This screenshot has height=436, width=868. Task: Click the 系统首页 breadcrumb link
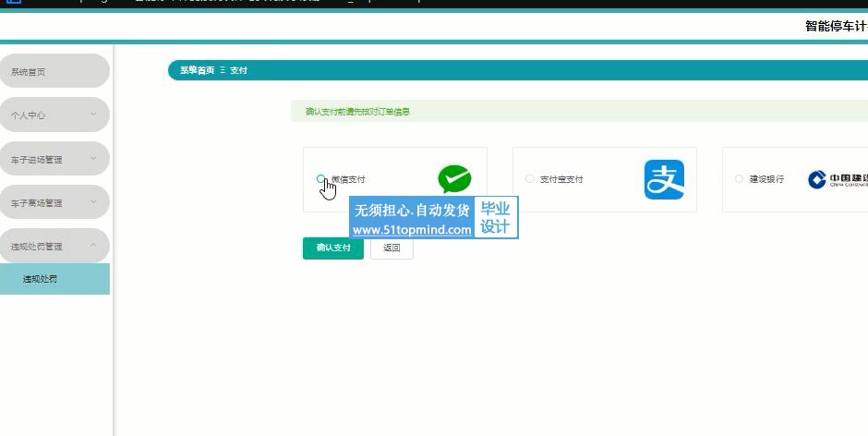(197, 70)
